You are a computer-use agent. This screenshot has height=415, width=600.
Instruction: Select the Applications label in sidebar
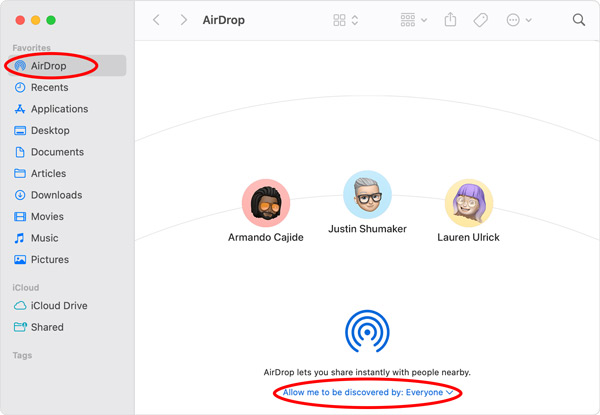(x=60, y=109)
